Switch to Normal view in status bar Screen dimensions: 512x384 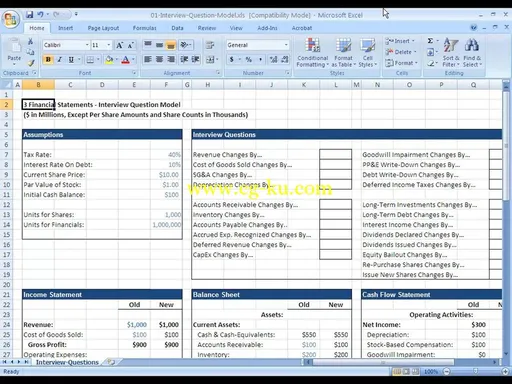pos(397,371)
